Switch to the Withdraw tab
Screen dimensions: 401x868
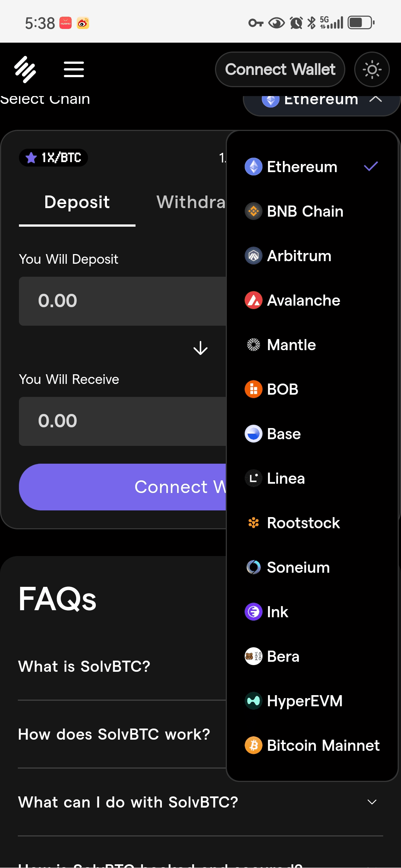click(191, 203)
